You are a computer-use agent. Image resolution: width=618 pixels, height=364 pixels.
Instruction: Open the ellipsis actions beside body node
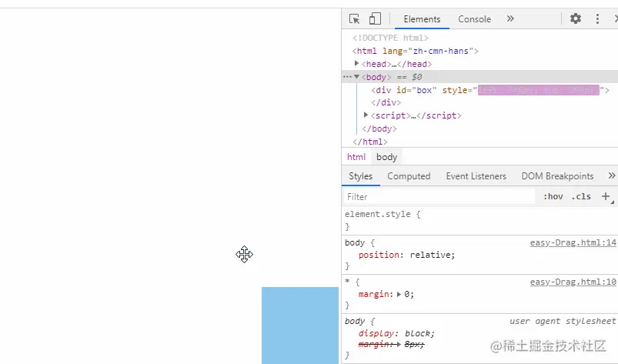pos(347,77)
